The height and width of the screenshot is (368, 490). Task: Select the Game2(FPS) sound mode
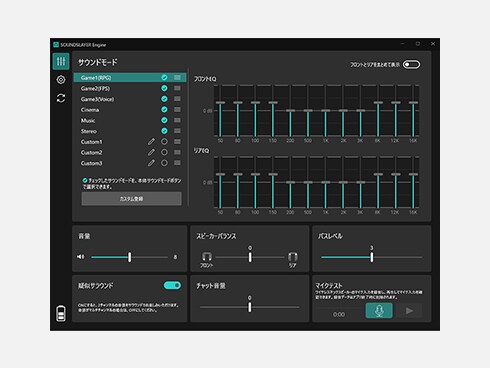pyautogui.click(x=130, y=88)
